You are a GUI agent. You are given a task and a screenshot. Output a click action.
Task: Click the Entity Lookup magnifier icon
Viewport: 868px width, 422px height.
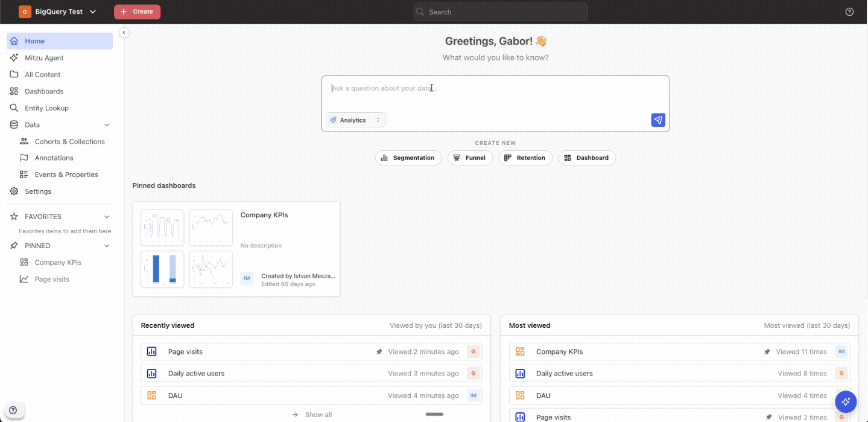(14, 108)
